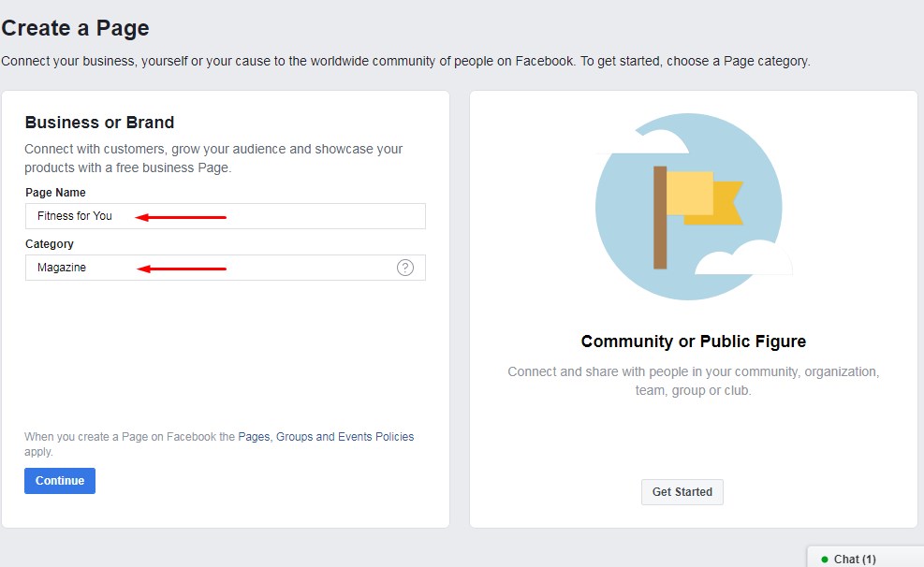Click the brown flag pole in the illustration
The width and height of the screenshot is (924, 567).
click(660, 218)
